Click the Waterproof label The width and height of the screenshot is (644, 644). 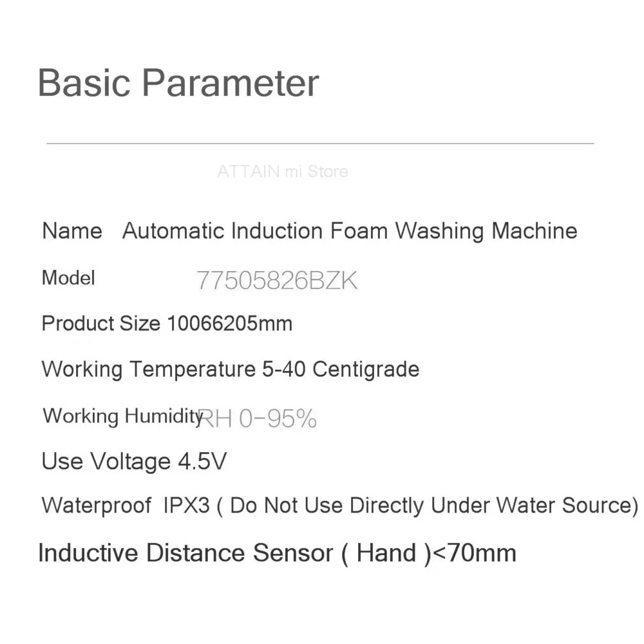coord(97,505)
